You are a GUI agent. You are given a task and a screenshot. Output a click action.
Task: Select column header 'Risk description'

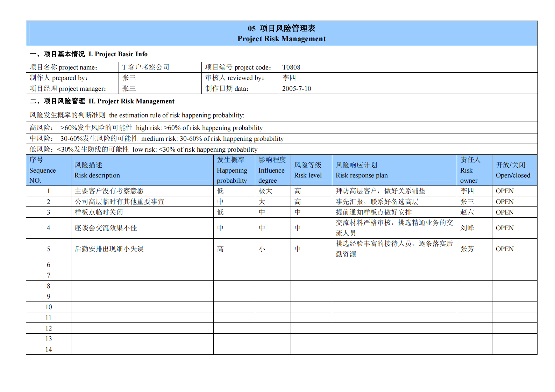[x=142, y=170]
